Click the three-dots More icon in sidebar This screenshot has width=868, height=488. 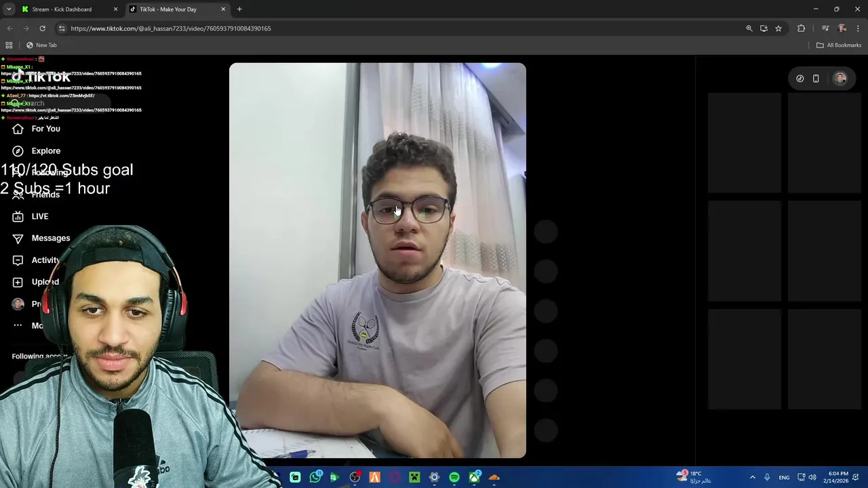(18, 325)
